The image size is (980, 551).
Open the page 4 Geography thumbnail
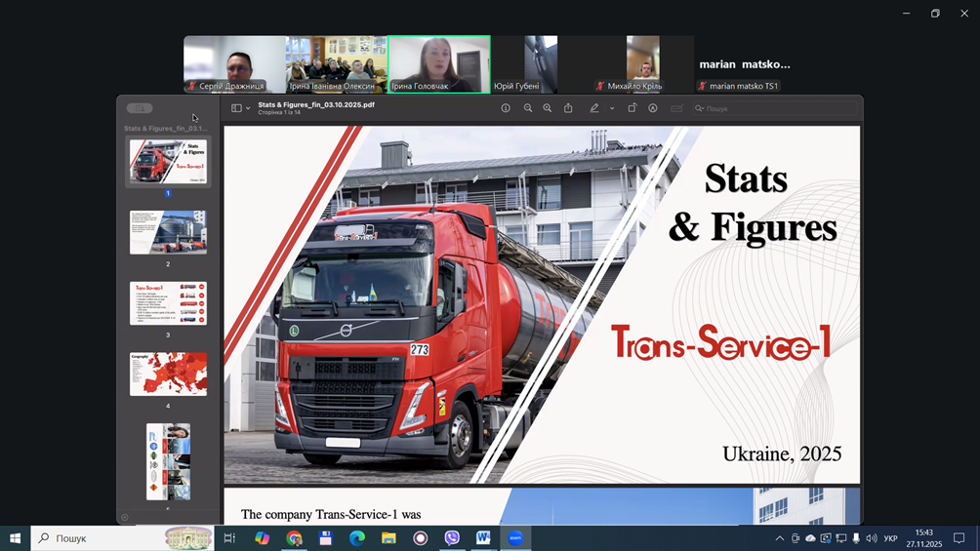pyautogui.click(x=168, y=374)
